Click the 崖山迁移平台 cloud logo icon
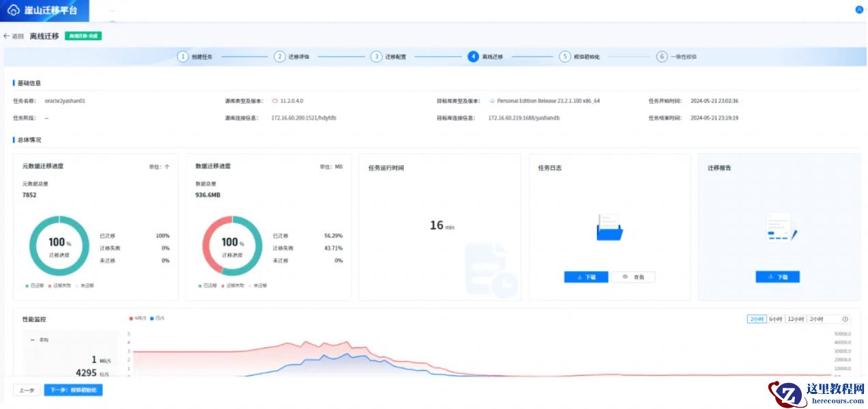Viewport: 868px width, 409px height. tap(13, 11)
